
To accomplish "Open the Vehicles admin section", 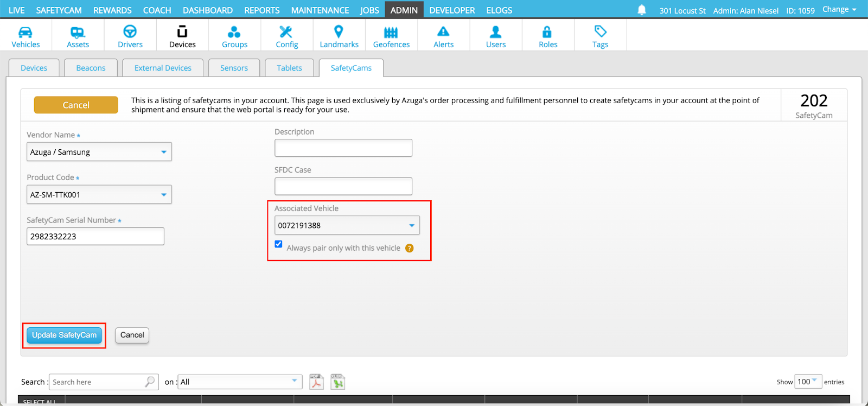I will pyautogui.click(x=25, y=36).
